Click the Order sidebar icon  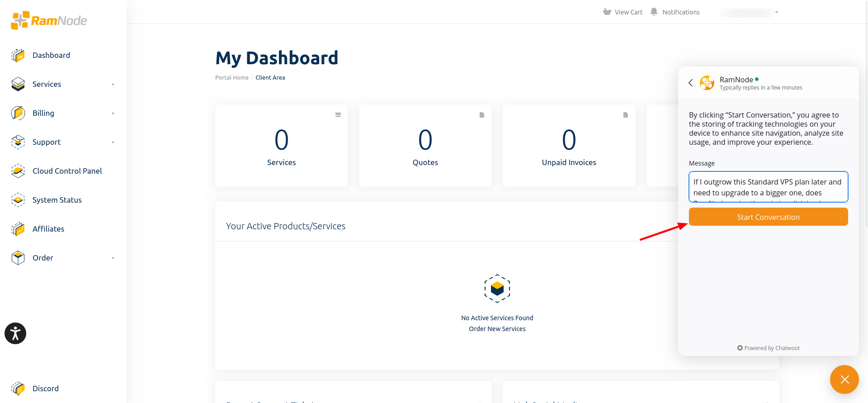pos(18,258)
